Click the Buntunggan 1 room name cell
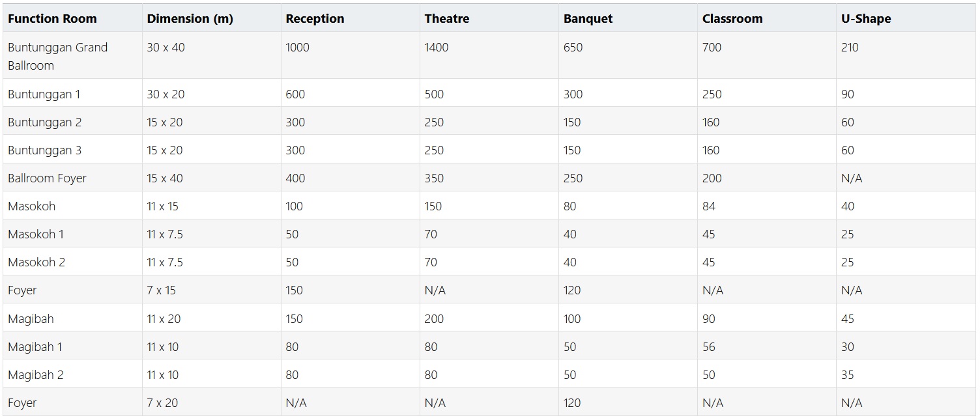The height and width of the screenshot is (420, 980). click(x=44, y=94)
